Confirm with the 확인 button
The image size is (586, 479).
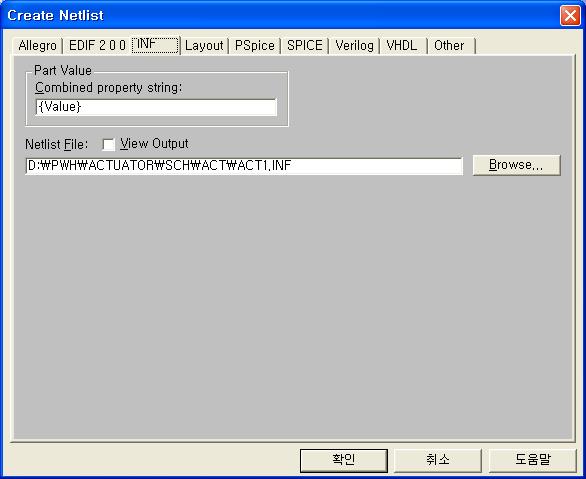343,460
